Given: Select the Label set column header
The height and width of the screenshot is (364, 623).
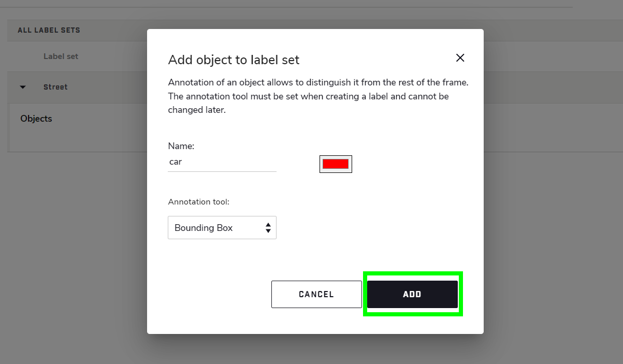Looking at the screenshot, I should [x=61, y=56].
